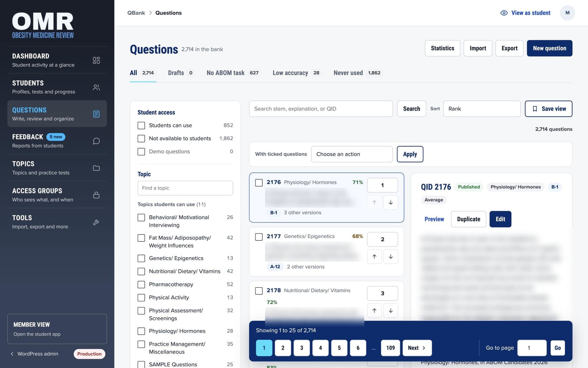Screen dimensions: 588x368
Task: Select question 2178 checkbox
Action: point(259,291)
